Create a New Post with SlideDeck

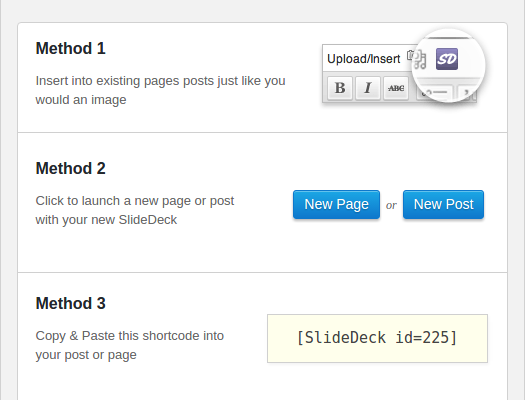pos(443,204)
